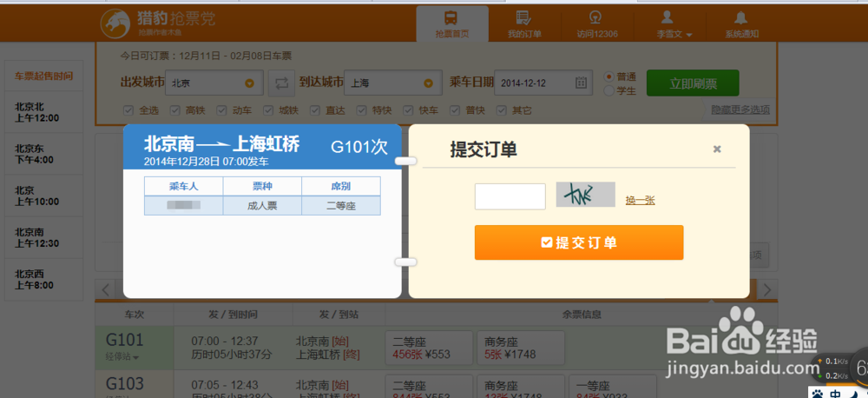Click the network speed monitor widget
Screen dimensions: 868x398
point(838,367)
